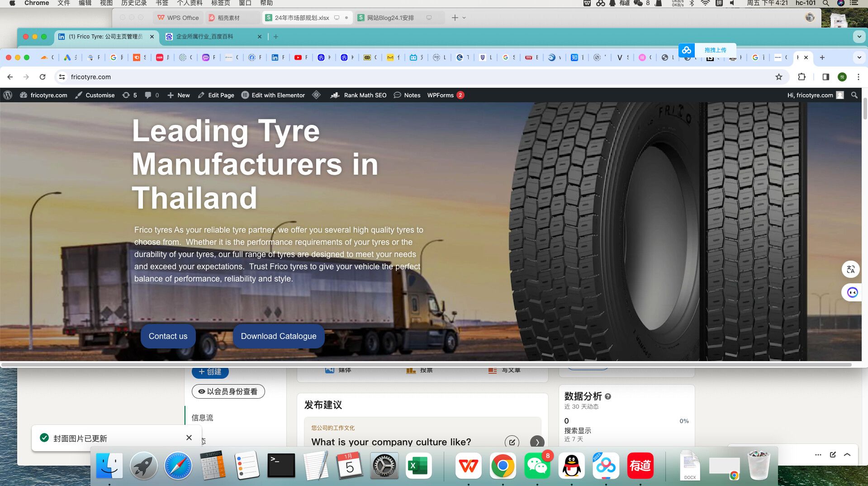Screen dimensions: 868x486
Task: Open Chrome extensions puzzle icon
Action: (802, 77)
